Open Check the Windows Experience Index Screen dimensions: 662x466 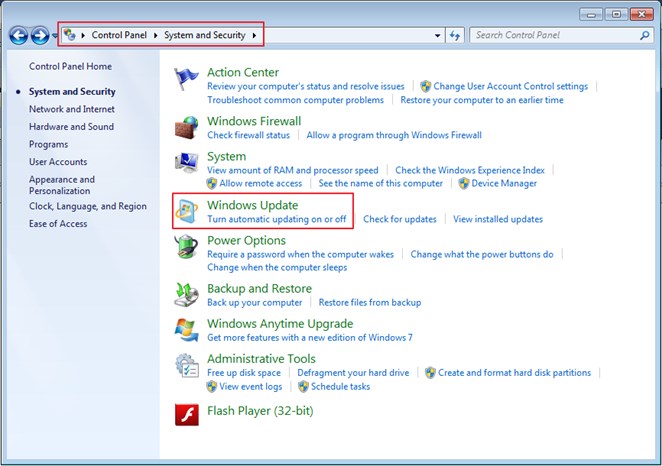(470, 170)
